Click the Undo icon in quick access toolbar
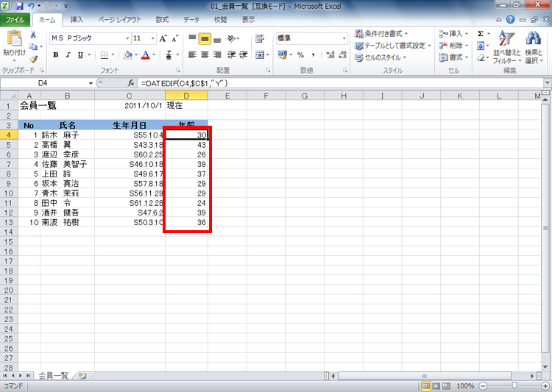The width and height of the screenshot is (552, 392). (x=31, y=6)
